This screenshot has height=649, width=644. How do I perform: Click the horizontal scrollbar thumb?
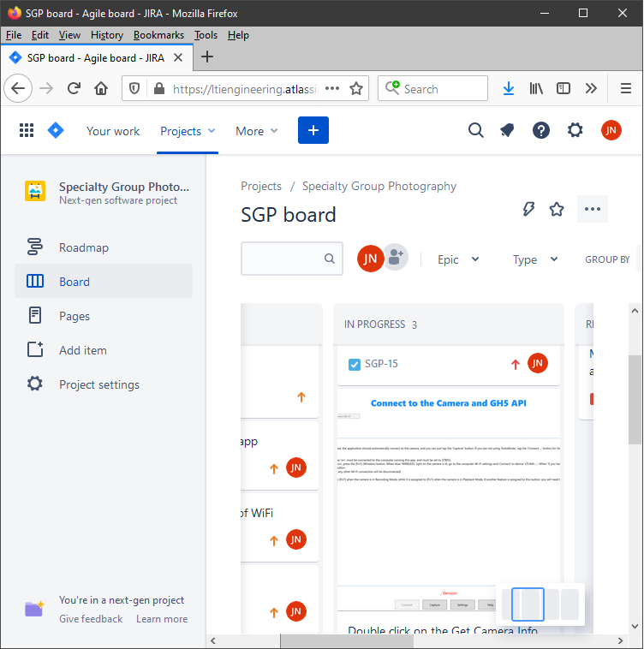tap(347, 640)
